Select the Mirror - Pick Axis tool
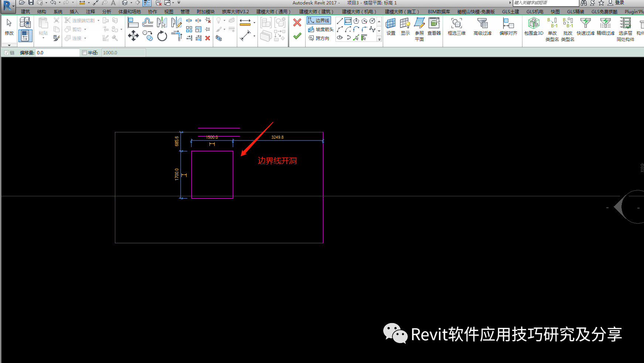The width and height of the screenshot is (644, 363). coord(162,23)
